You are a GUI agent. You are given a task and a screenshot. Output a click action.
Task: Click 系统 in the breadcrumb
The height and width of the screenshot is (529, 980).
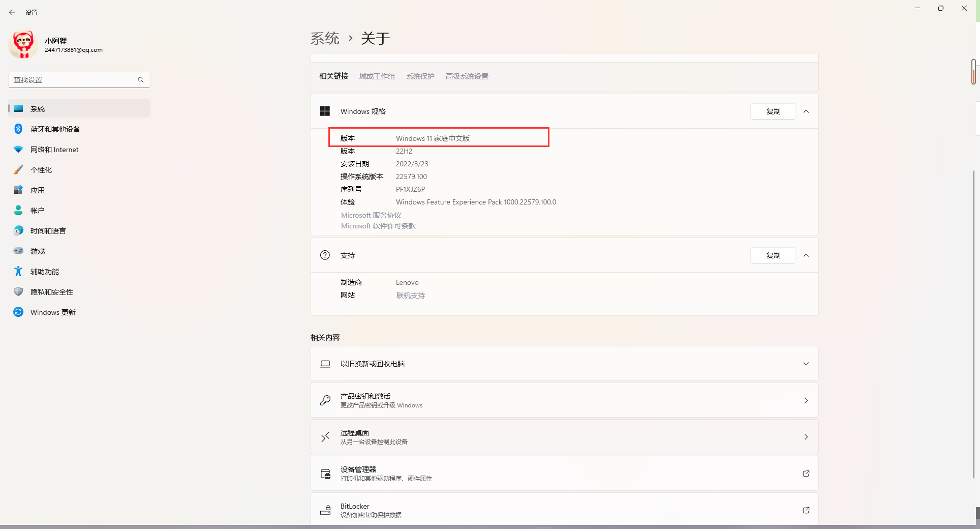(x=324, y=38)
